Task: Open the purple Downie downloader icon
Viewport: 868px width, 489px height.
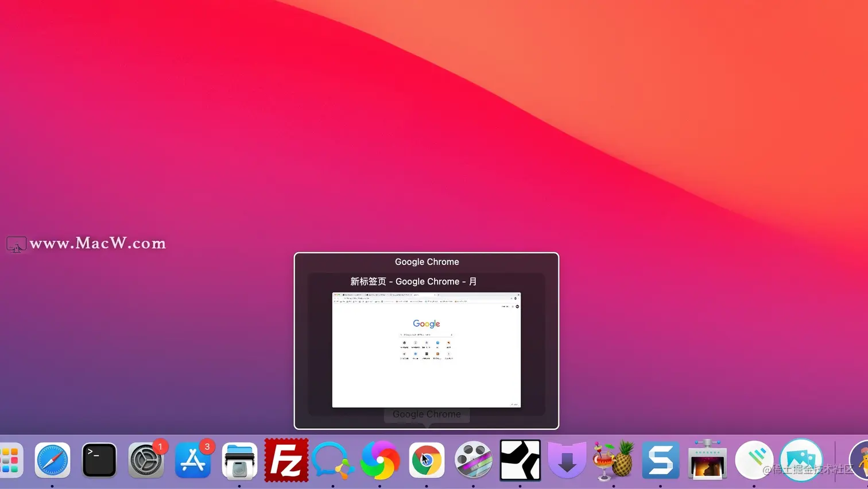Action: [x=567, y=460]
